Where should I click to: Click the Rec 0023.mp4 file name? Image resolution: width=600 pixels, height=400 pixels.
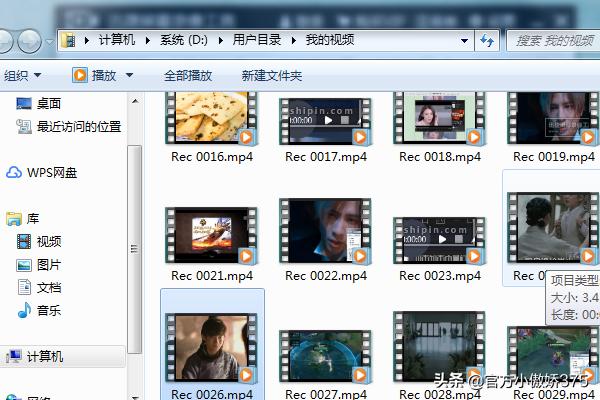pos(440,276)
